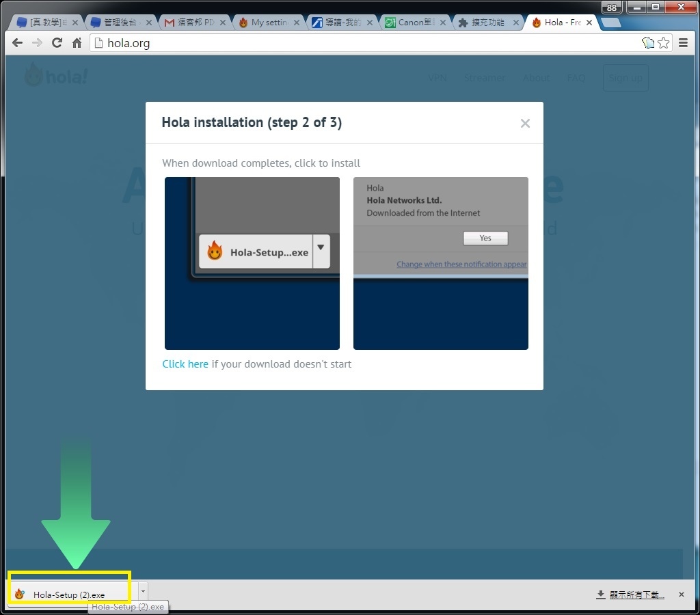The image size is (700, 615).
Task: Expand the Hola-Setup (2).exe download options arrow
Action: pos(143,592)
